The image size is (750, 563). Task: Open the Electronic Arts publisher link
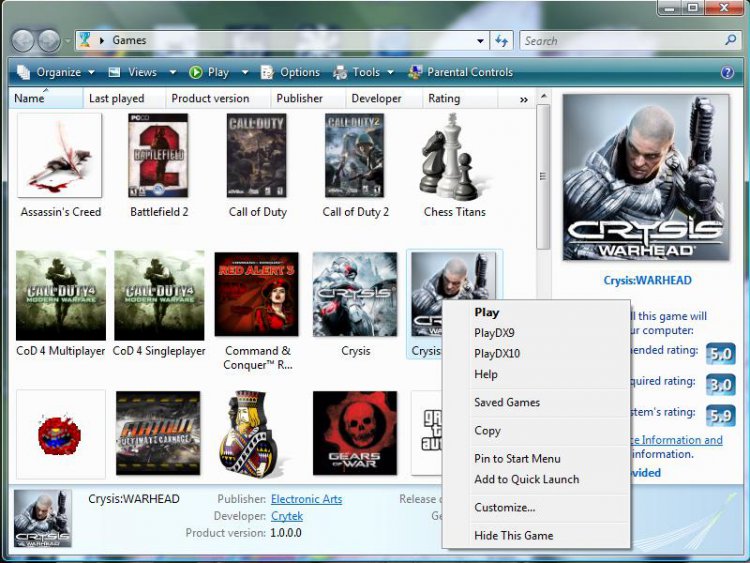306,499
